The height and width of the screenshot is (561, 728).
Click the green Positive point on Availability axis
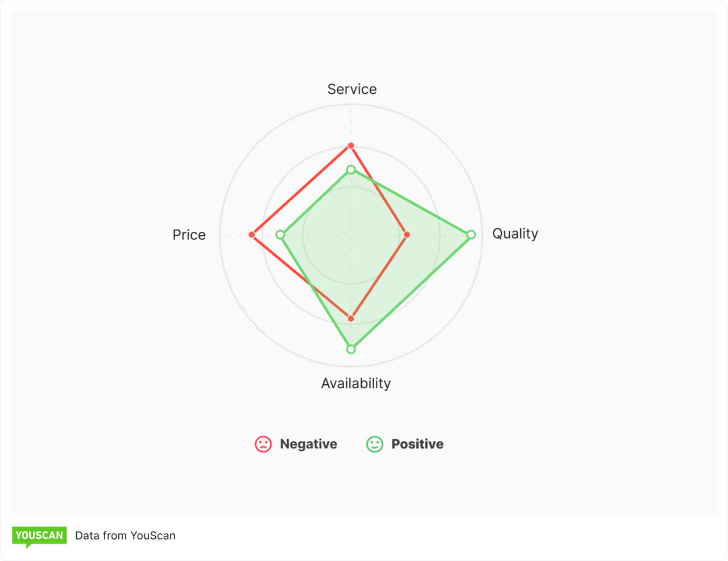click(351, 349)
